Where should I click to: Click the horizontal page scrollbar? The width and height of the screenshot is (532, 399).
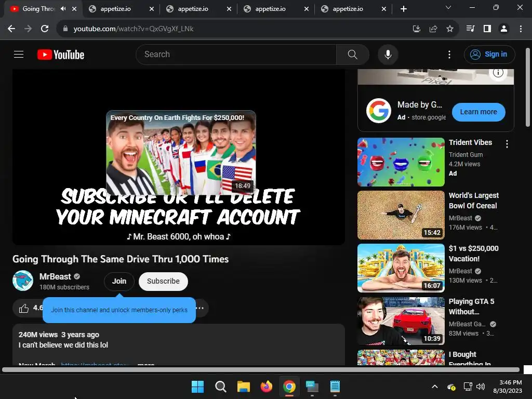point(261,370)
